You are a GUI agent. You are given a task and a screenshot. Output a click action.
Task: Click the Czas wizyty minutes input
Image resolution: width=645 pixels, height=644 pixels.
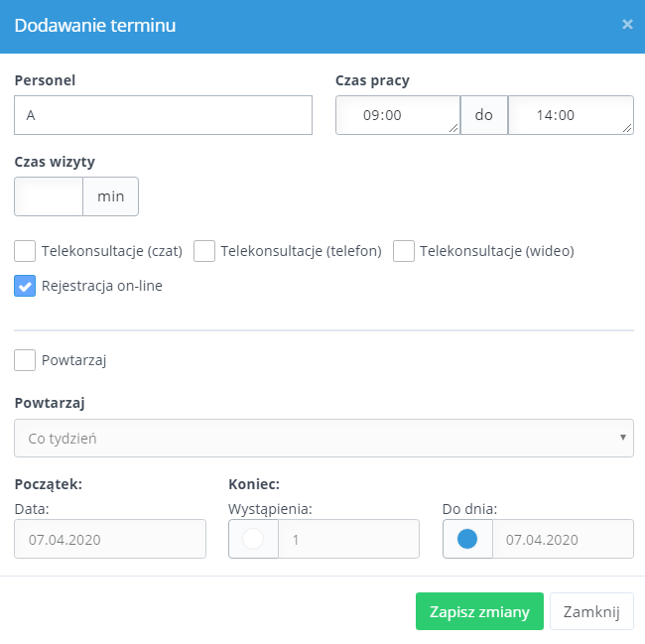pyautogui.click(x=49, y=196)
